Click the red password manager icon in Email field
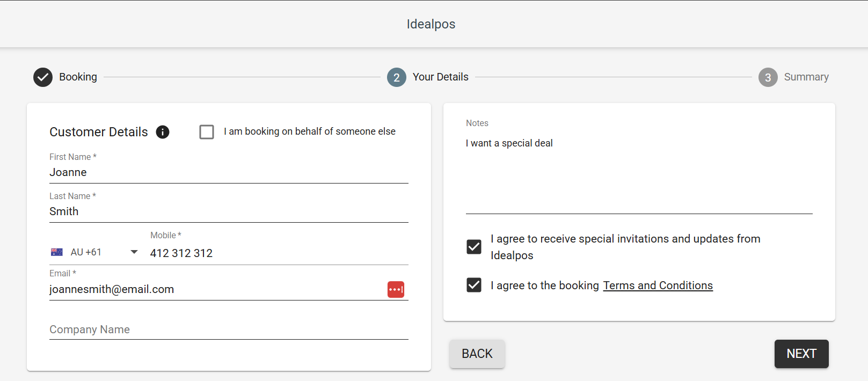 [396, 290]
